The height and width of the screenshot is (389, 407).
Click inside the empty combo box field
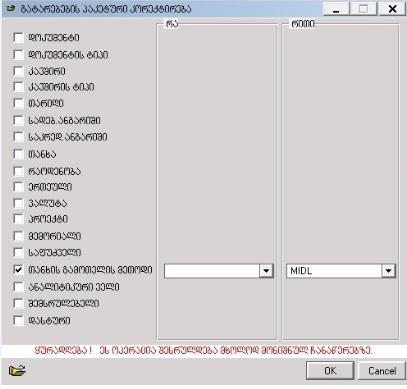tap(212, 271)
